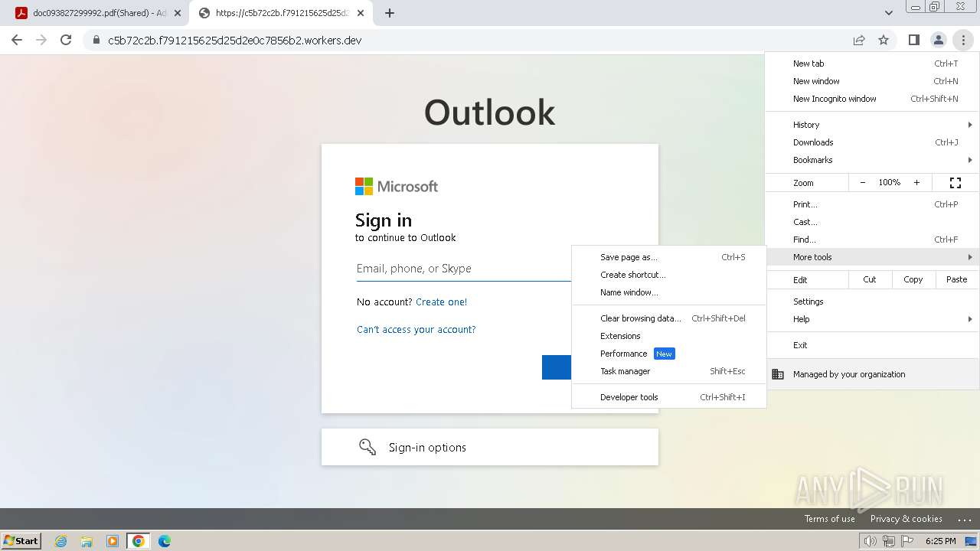
Task: Expand the History submenu
Action: [873, 125]
